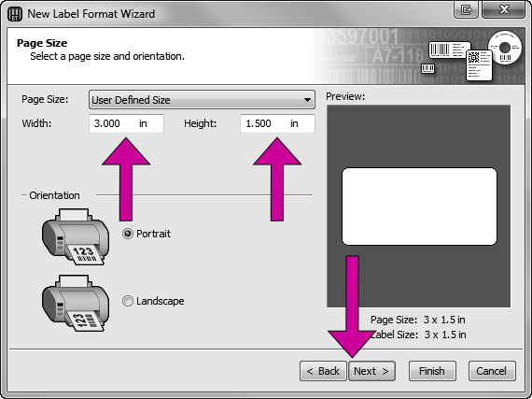Click the CD disc icon in header banner
This screenshot has width=532, height=399.
pos(505,48)
